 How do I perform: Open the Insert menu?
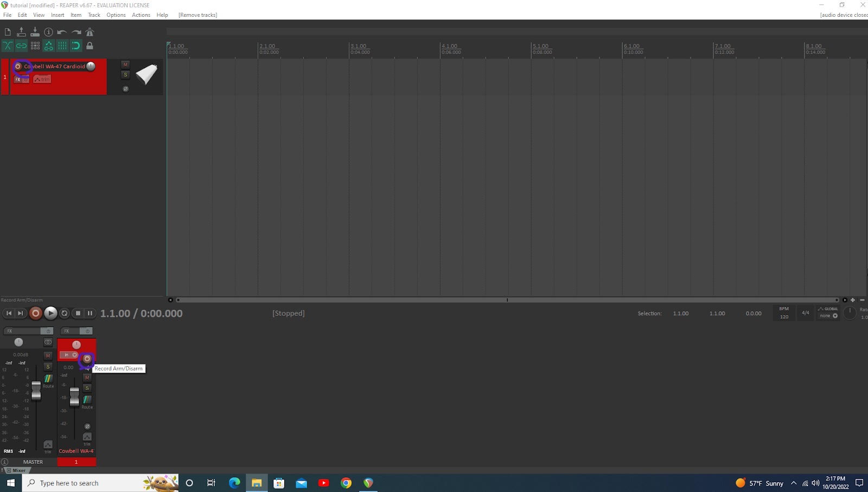(x=58, y=15)
